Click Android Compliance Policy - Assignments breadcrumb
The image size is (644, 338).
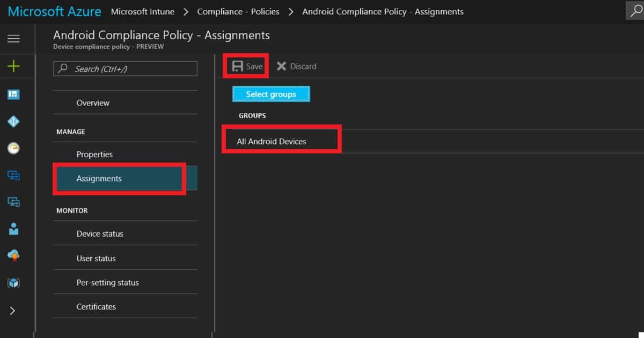pyautogui.click(x=383, y=11)
